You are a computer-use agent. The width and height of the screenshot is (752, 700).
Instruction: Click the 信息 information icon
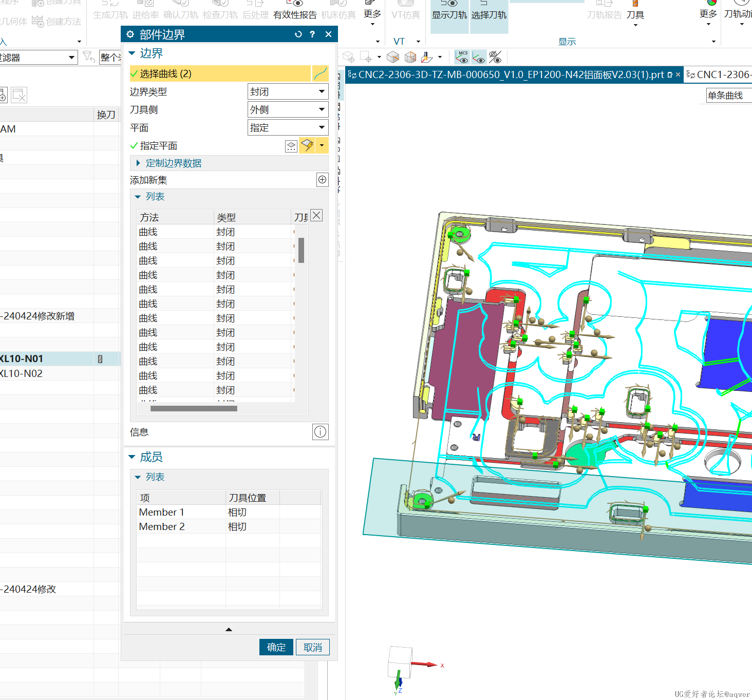[x=320, y=432]
